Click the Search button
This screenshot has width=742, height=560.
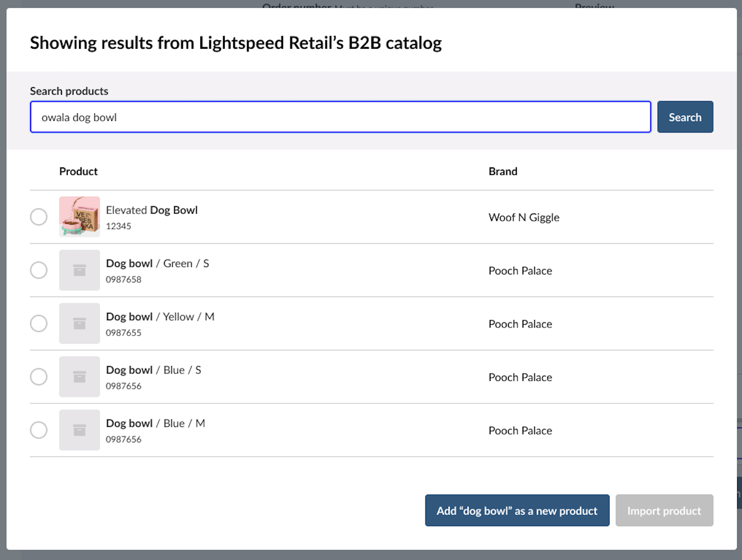[685, 117]
